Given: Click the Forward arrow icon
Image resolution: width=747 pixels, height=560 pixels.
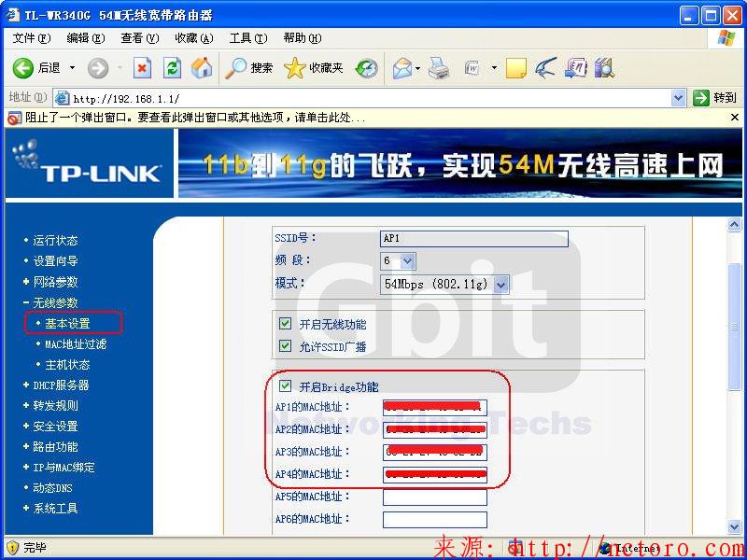Looking at the screenshot, I should [x=98, y=68].
